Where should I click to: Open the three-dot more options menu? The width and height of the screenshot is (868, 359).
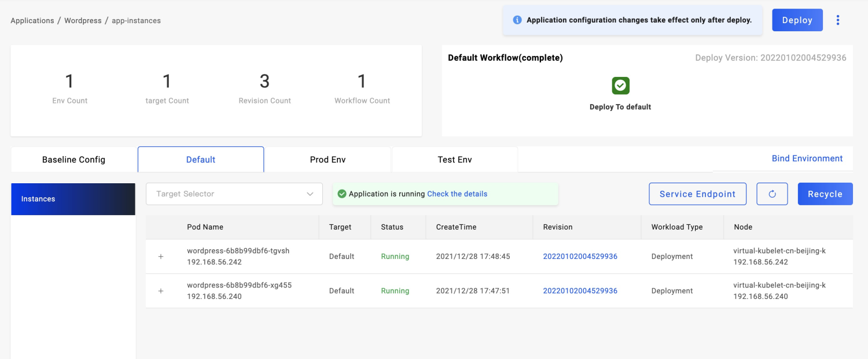[x=837, y=20]
